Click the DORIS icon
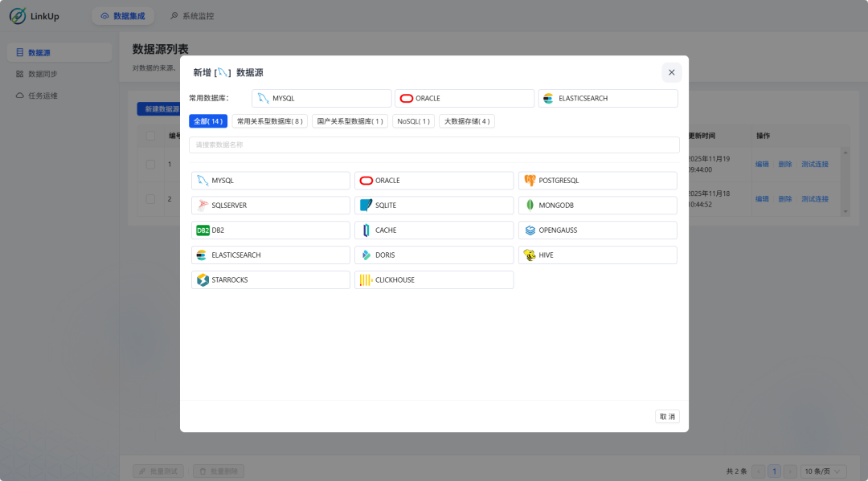 [366, 255]
